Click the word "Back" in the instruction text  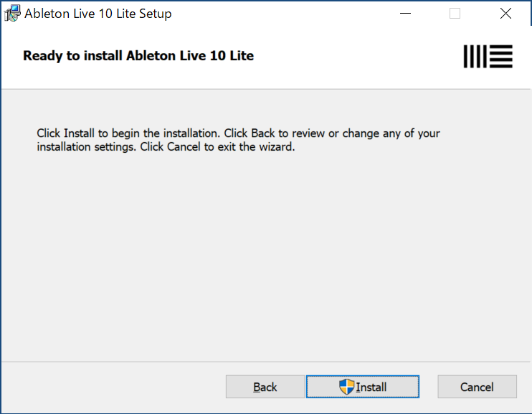pyautogui.click(x=263, y=133)
